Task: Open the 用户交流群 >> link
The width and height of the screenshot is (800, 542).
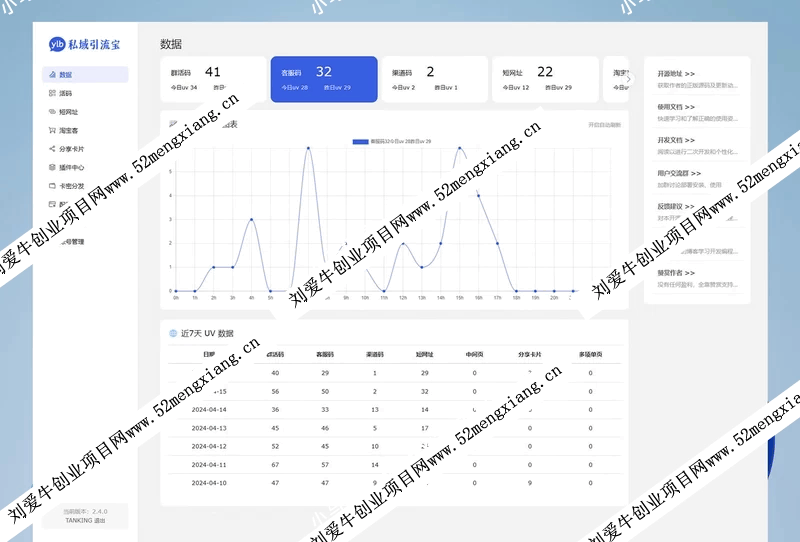Action: click(x=679, y=173)
